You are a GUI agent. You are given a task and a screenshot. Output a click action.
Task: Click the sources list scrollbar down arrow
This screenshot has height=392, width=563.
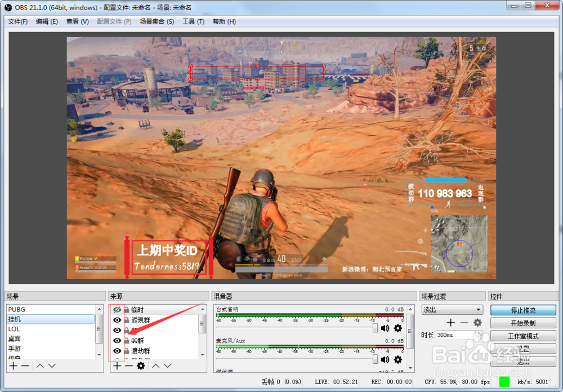[x=203, y=355]
